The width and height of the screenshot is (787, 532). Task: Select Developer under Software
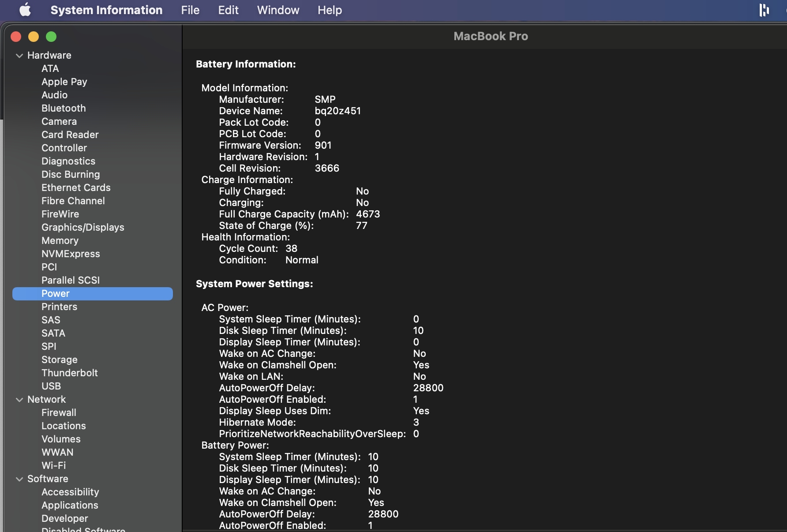pyautogui.click(x=65, y=518)
